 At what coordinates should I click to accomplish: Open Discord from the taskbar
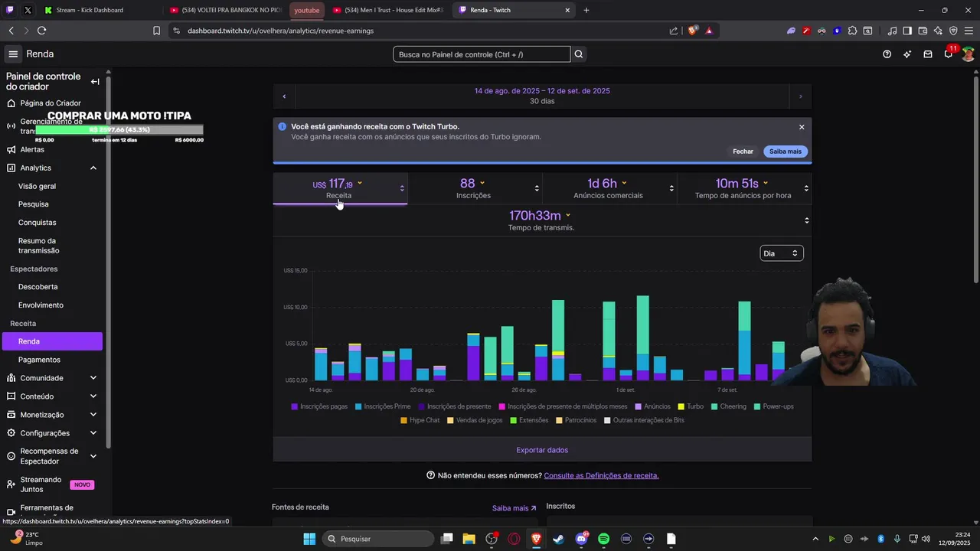pyautogui.click(x=581, y=539)
